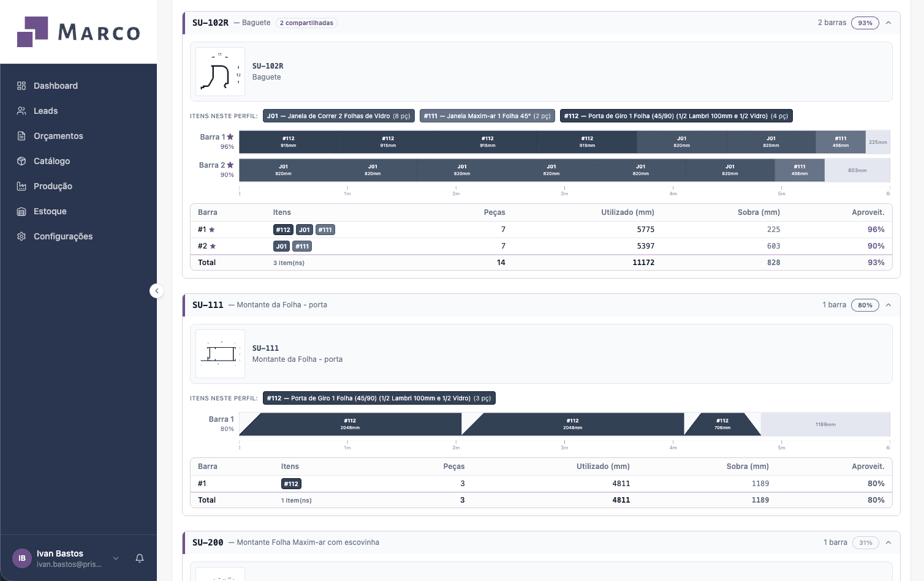Image resolution: width=924 pixels, height=581 pixels.
Task: Collapse the sidebar with the arrow button
Action: click(157, 291)
